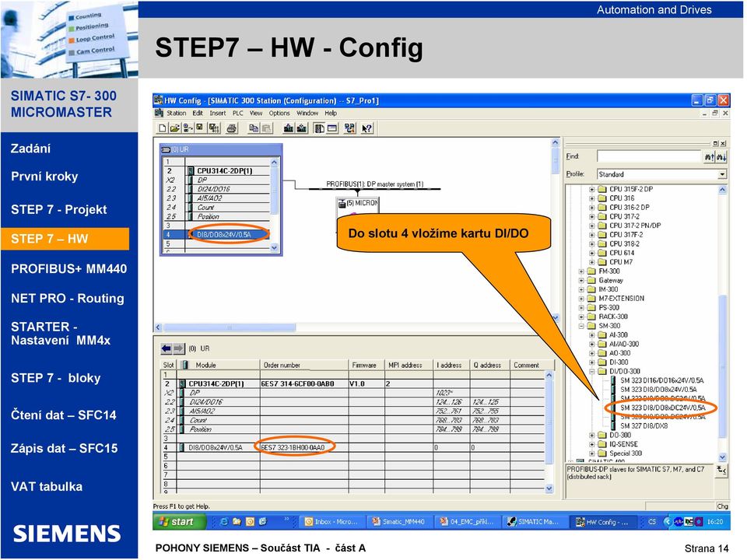Image resolution: width=747 pixels, height=560 pixels.
Task: Click the Configure Network toolbar icon
Action: pos(349,128)
